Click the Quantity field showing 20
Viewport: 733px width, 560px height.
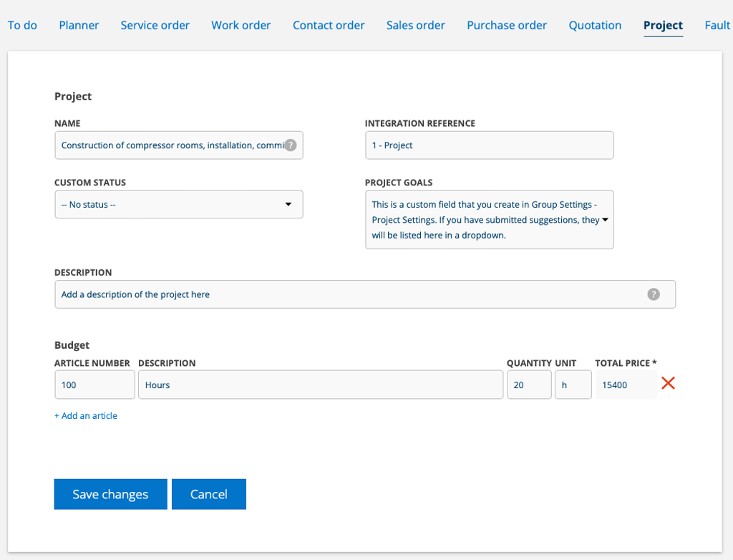[x=528, y=385]
